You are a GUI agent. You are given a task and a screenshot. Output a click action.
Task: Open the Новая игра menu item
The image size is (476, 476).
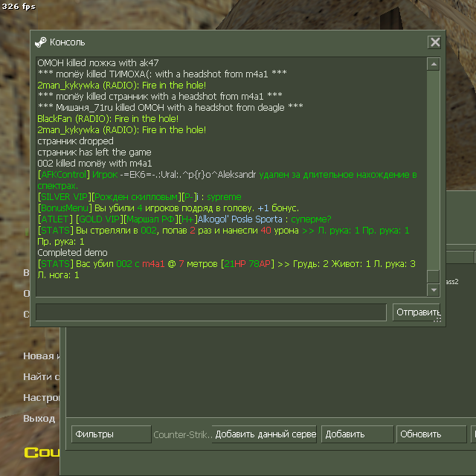42,356
